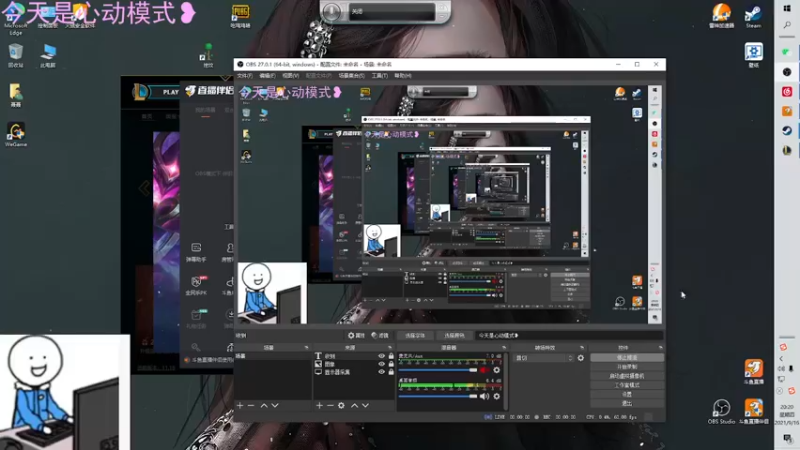This screenshot has height=450, width=800.
Task: Open the scene transition type dropdown
Action: [x=544, y=358]
